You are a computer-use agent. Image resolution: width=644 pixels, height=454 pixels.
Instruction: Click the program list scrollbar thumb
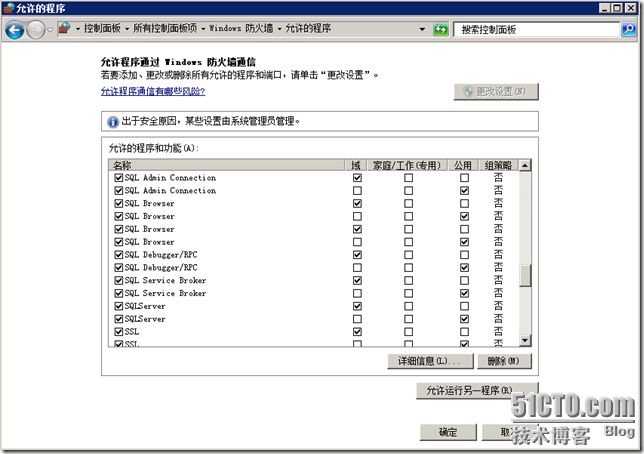click(524, 276)
